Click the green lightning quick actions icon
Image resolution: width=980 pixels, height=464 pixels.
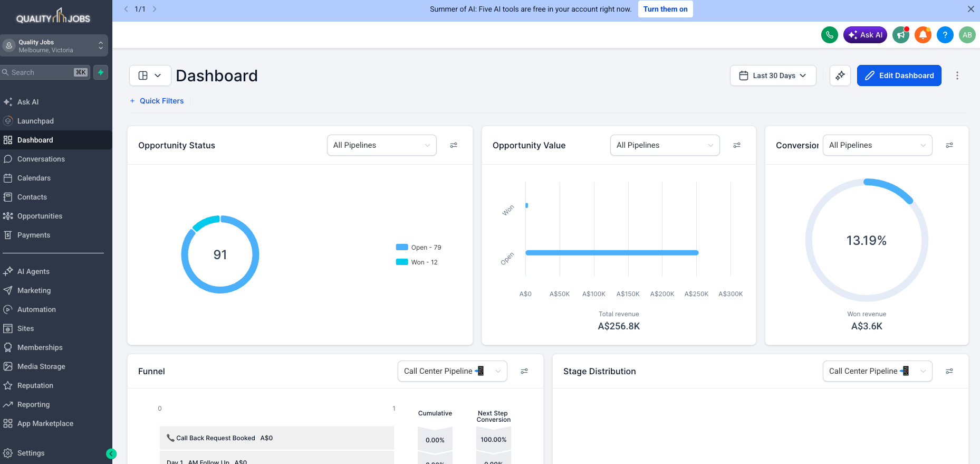101,72
